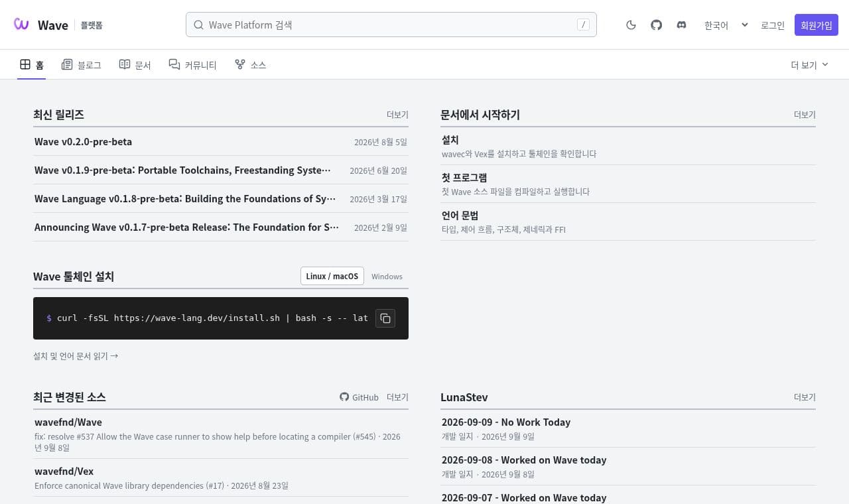The image size is (849, 504).
Task: Focus the Wave Platform 검색 search field
Action: (x=391, y=25)
